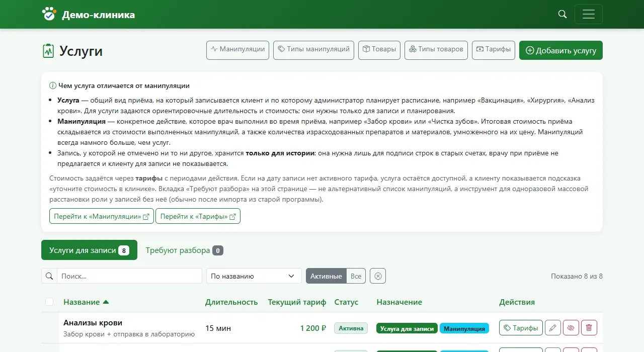Follow the Перейти к «Манипуляции» link
644x352 pixels.
pos(102,216)
